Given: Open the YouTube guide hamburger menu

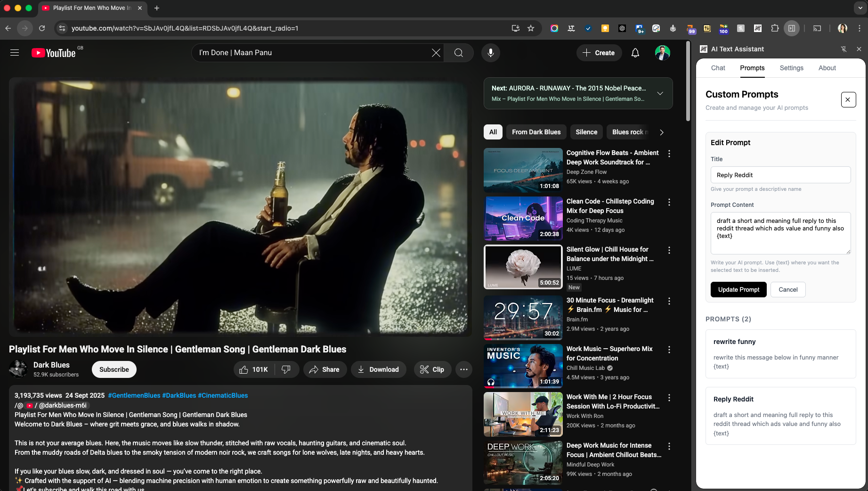Looking at the screenshot, I should point(15,52).
